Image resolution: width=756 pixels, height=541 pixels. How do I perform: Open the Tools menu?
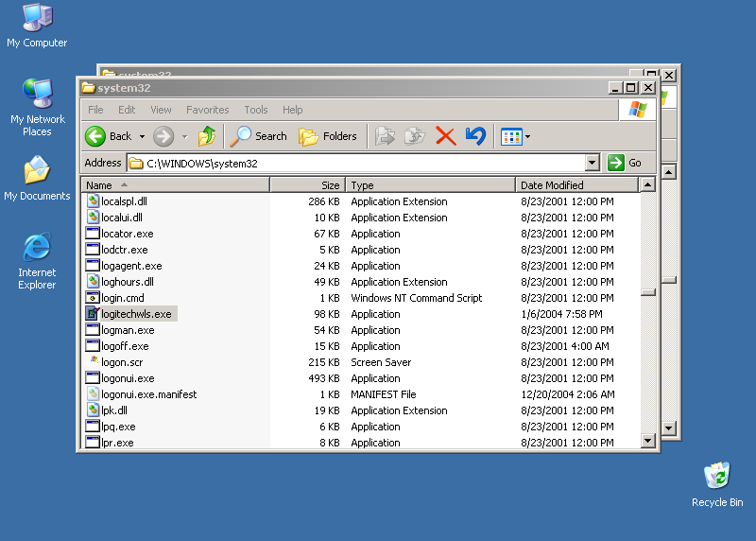pos(255,110)
